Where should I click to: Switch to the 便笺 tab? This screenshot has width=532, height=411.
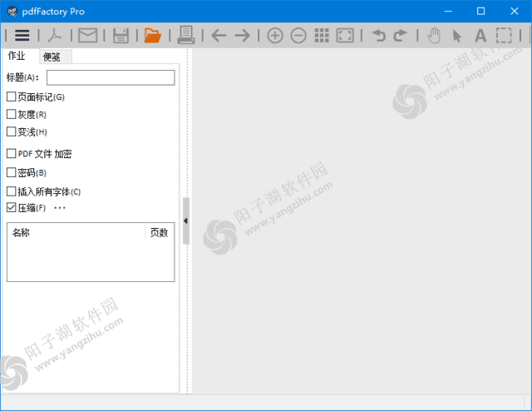tap(56, 57)
